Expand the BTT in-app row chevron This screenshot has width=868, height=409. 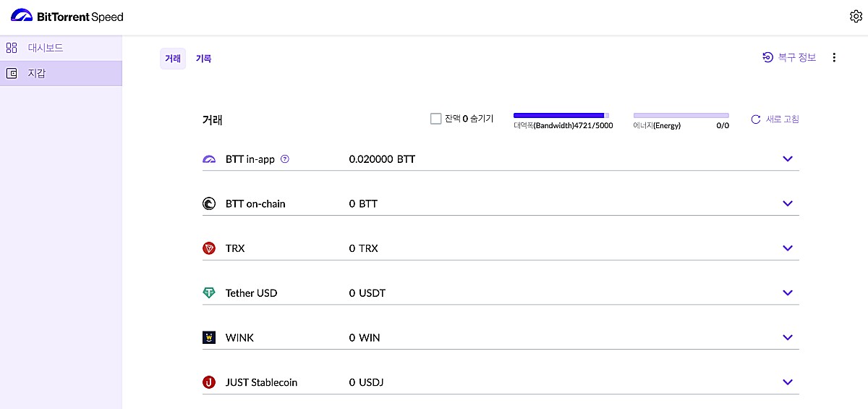point(788,159)
